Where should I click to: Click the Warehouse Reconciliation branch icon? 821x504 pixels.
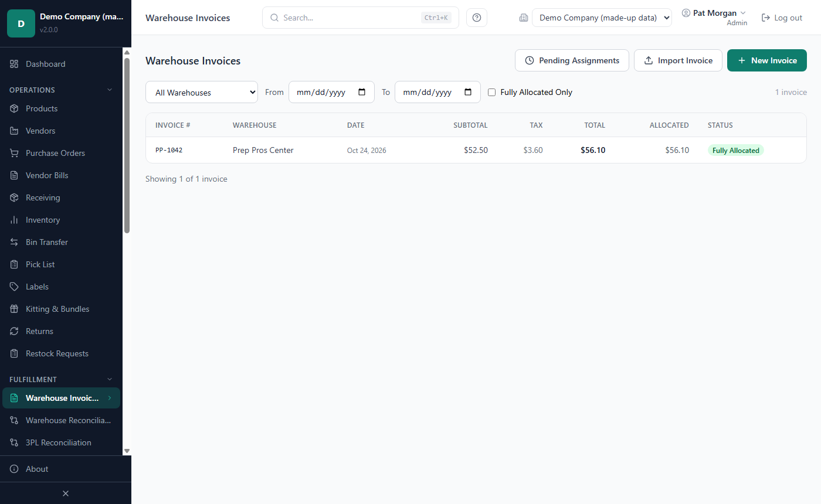(14, 420)
